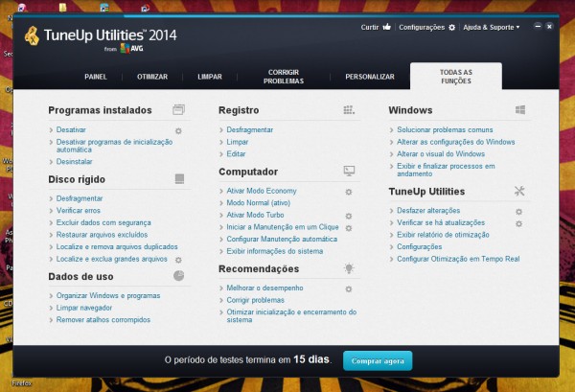The height and width of the screenshot is (392, 575).
Task: Click the Comprar agora button
Action: [x=378, y=360]
